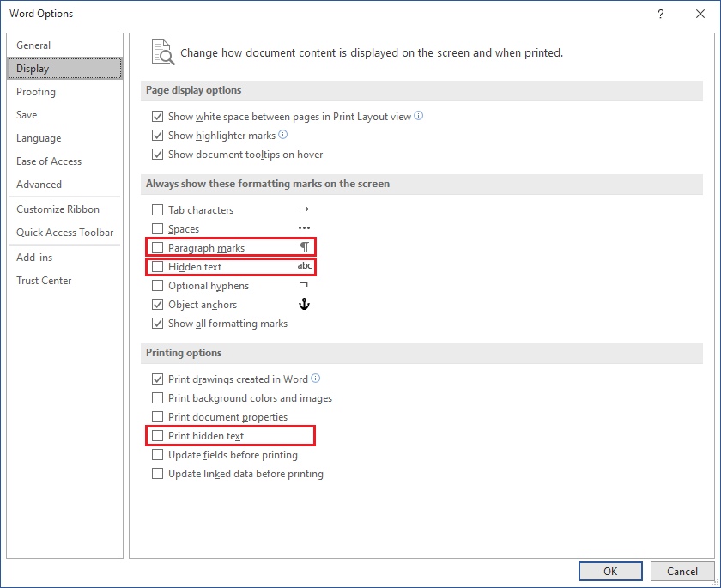Click the Help question mark button
Image resolution: width=721 pixels, height=588 pixels.
(x=660, y=14)
